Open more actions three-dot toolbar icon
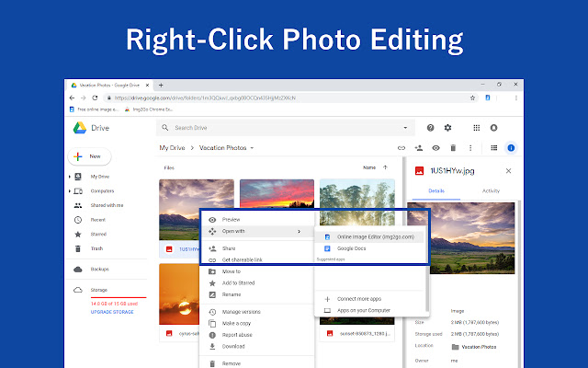This screenshot has height=368, width=588. [470, 148]
